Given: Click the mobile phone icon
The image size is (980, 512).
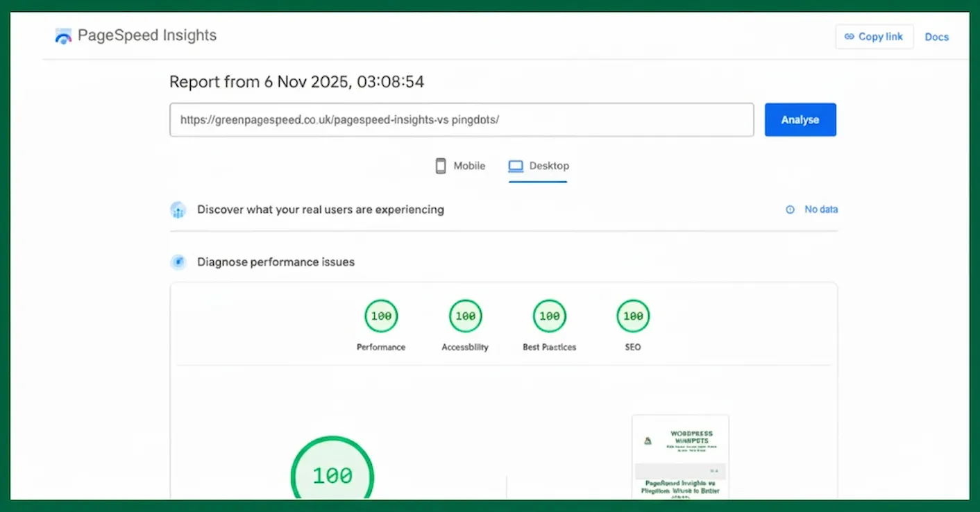Looking at the screenshot, I should 440,166.
